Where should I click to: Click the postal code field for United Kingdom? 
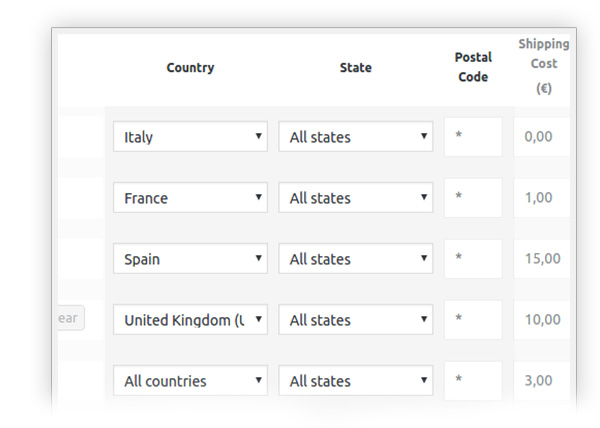click(473, 320)
